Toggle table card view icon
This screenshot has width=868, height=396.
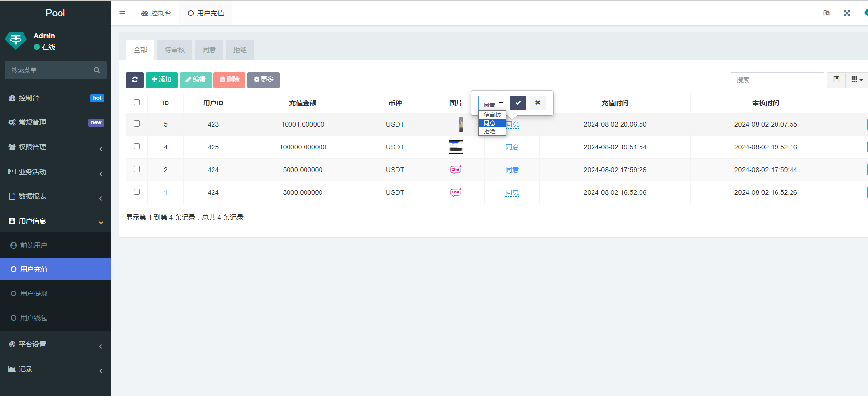[836, 80]
